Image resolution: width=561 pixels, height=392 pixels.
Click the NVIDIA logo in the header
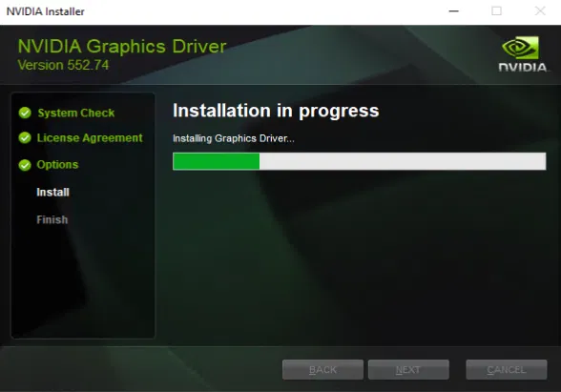click(523, 53)
